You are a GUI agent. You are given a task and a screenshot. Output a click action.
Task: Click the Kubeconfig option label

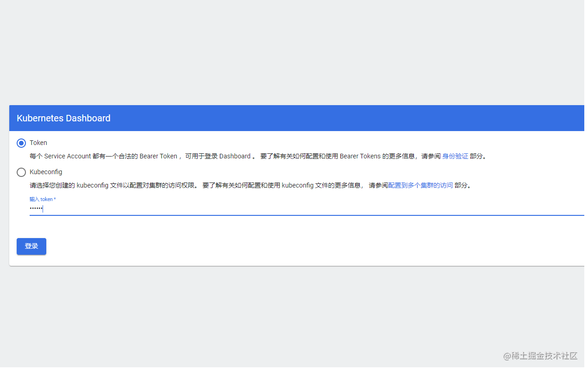pos(46,172)
